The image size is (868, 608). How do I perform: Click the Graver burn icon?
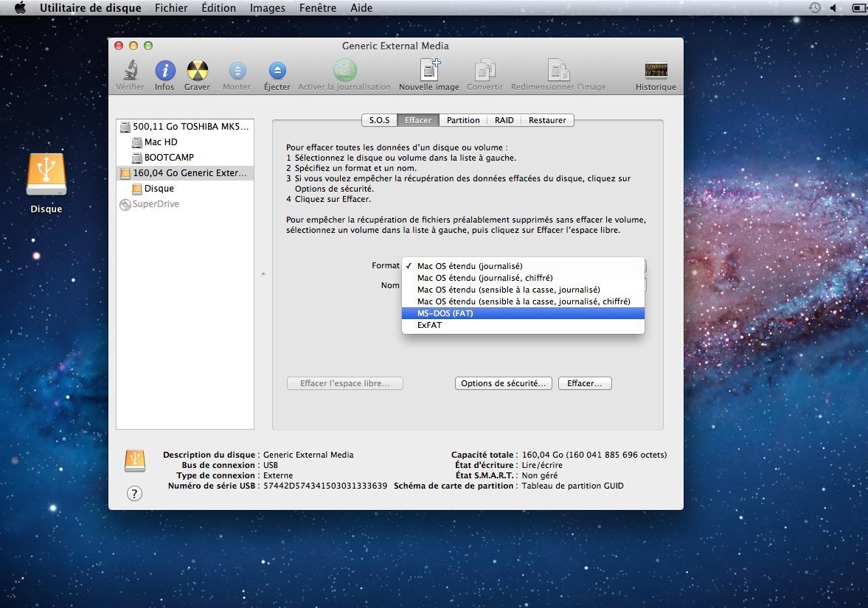click(x=197, y=70)
